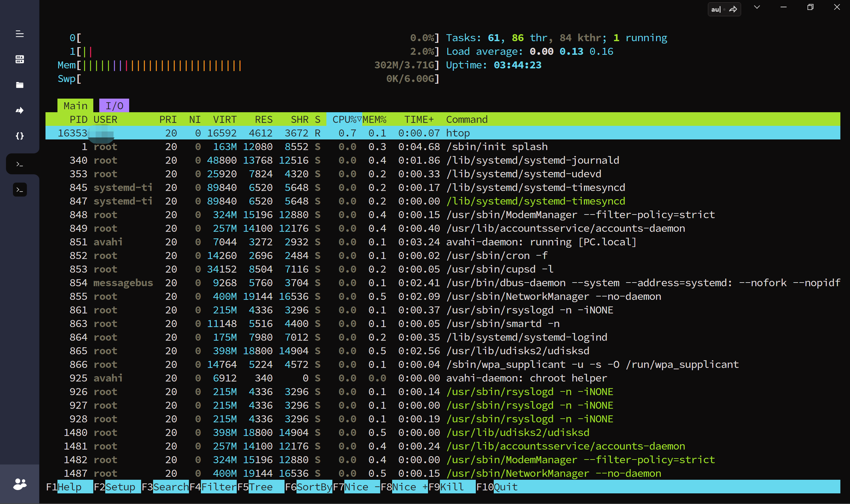Open the sessions grid icon in sidebar

pos(20,59)
